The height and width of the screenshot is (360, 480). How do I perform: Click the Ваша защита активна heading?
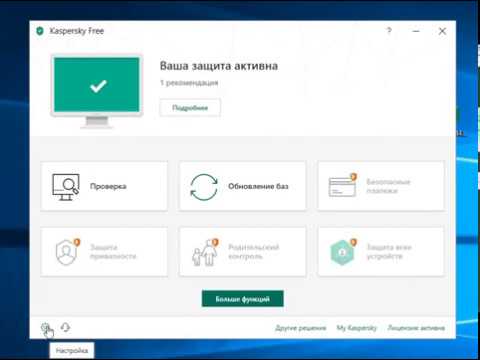[219, 66]
